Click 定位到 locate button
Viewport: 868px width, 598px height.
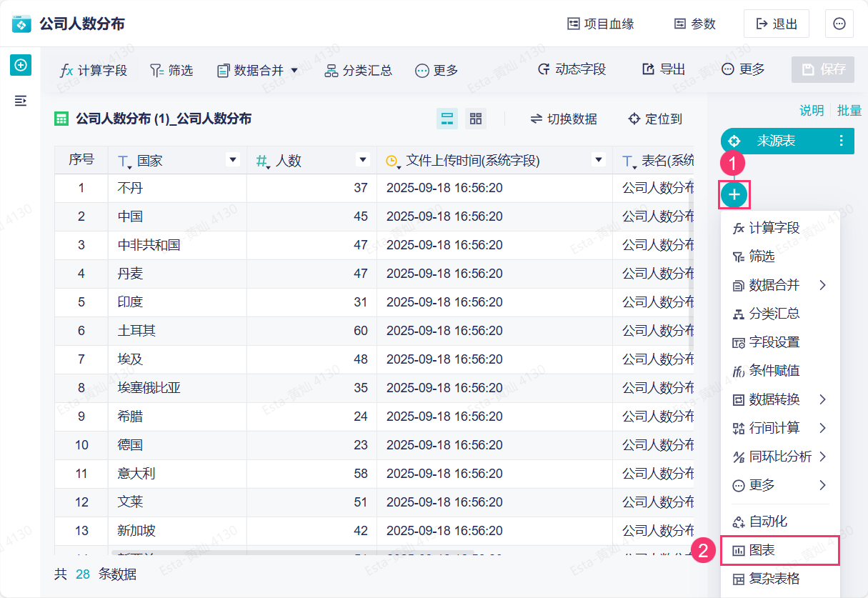pos(655,119)
